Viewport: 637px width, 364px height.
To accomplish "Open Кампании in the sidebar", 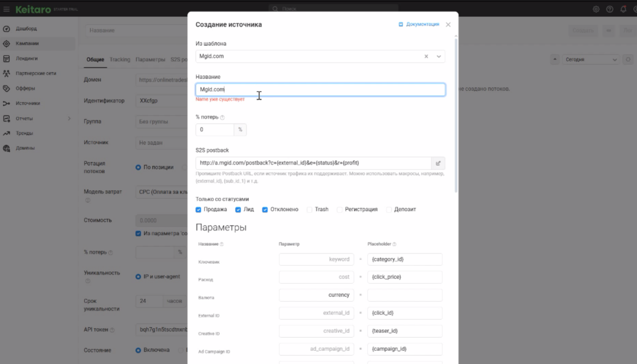I will [x=27, y=44].
